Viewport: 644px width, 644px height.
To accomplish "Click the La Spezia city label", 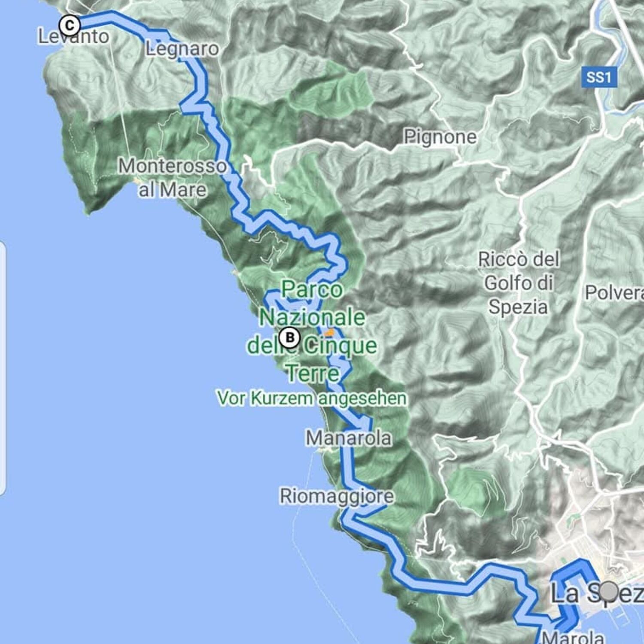I will pos(597,593).
